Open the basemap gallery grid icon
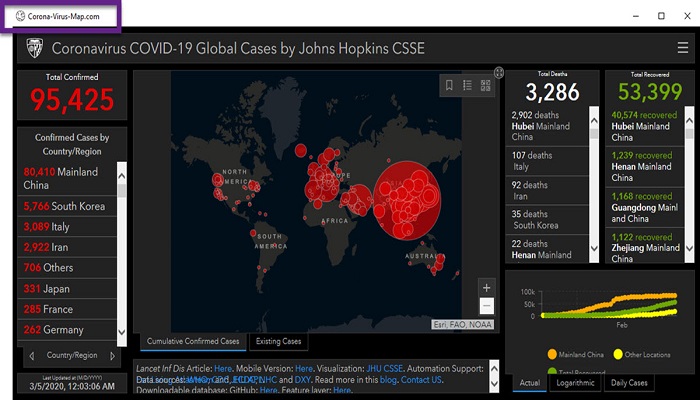This screenshot has width=700, height=400. click(x=484, y=85)
